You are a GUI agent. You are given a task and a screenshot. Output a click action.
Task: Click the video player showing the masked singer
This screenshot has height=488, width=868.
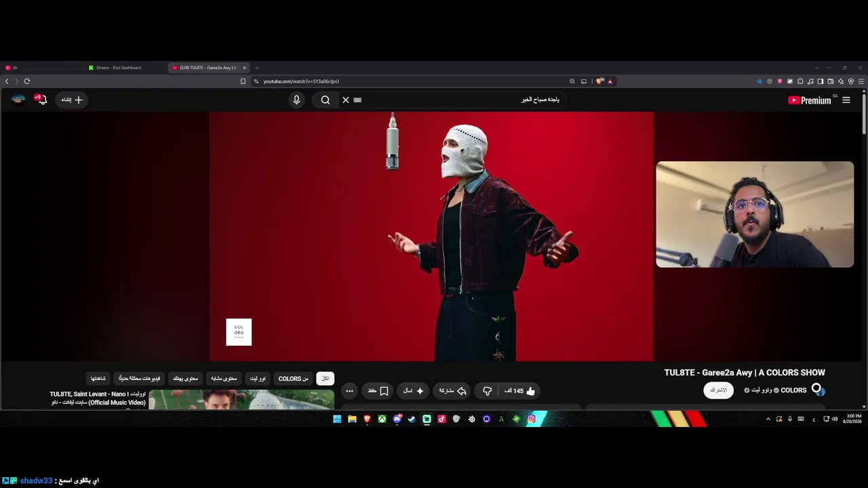click(431, 237)
